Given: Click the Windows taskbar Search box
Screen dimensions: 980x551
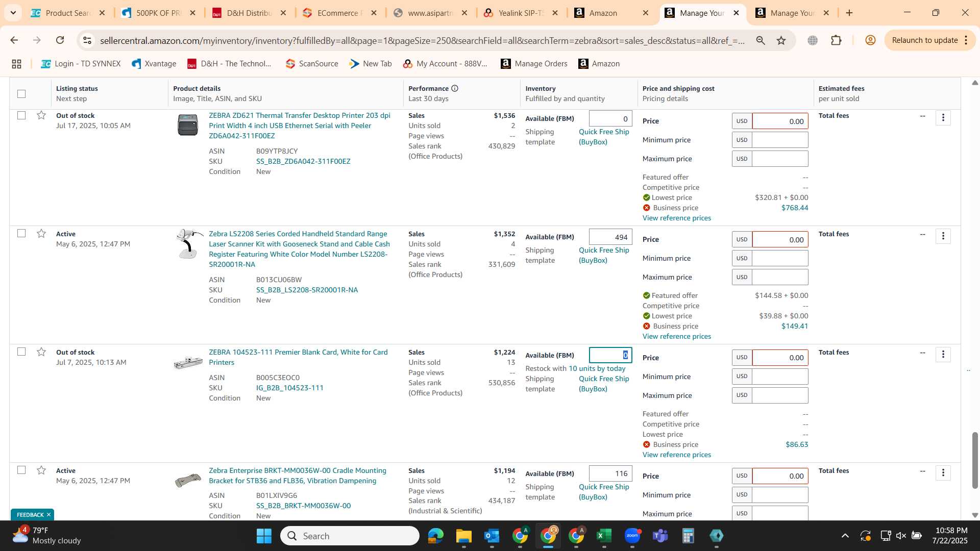Looking at the screenshot, I should 350,536.
